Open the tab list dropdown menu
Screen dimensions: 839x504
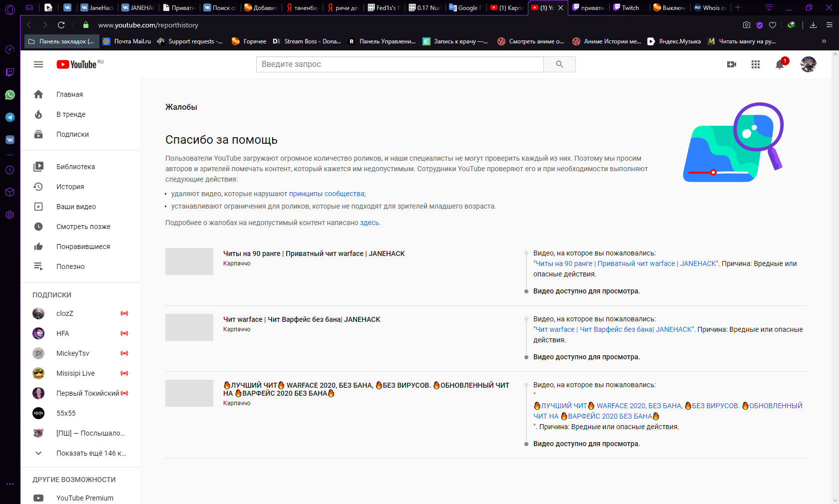(769, 7)
